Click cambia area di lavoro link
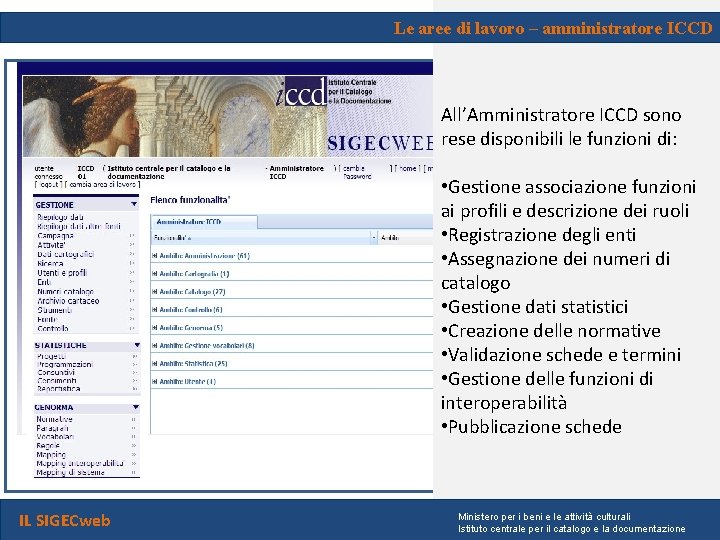Viewport: 720px width, 540px height. pos(102,184)
